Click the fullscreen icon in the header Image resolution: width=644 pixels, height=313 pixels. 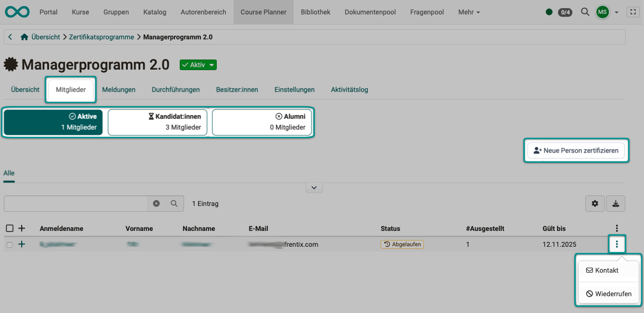(x=633, y=12)
